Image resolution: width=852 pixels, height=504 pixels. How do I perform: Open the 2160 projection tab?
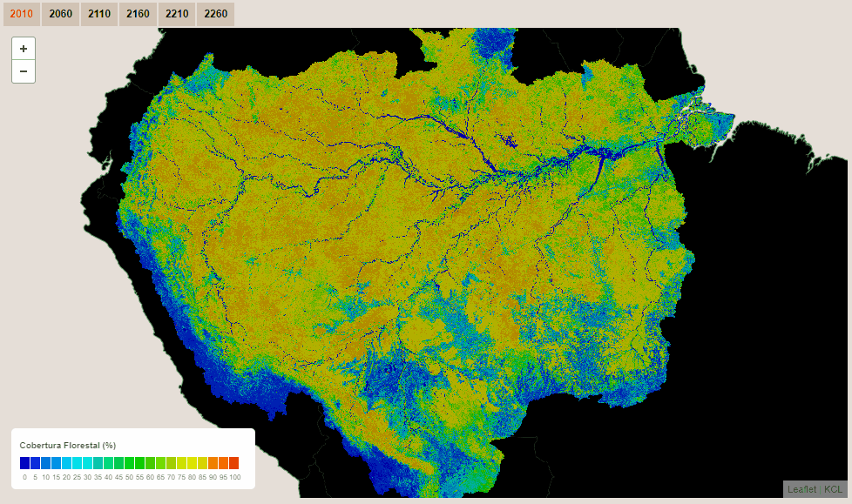pos(137,14)
